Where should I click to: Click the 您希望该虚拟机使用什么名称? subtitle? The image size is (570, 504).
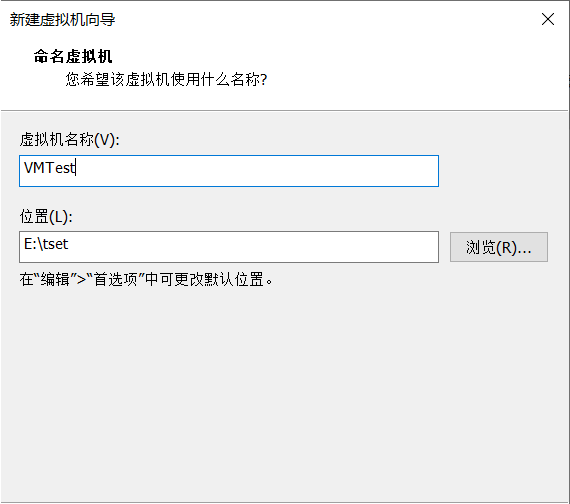(166, 79)
